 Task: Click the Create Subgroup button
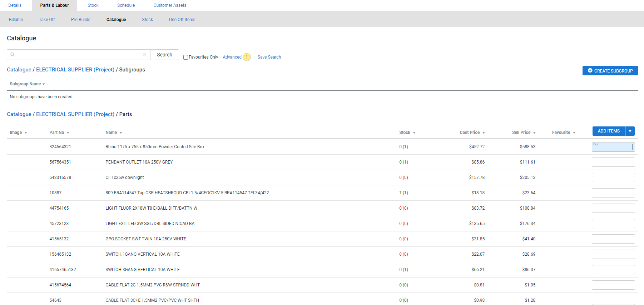click(x=610, y=71)
